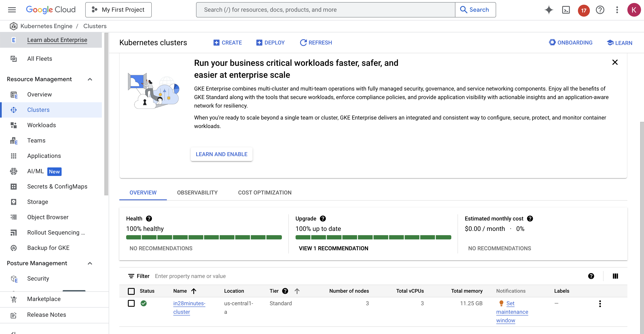The width and height of the screenshot is (644, 334).
Task: Click the Health help question mark icon
Action: 149,219
